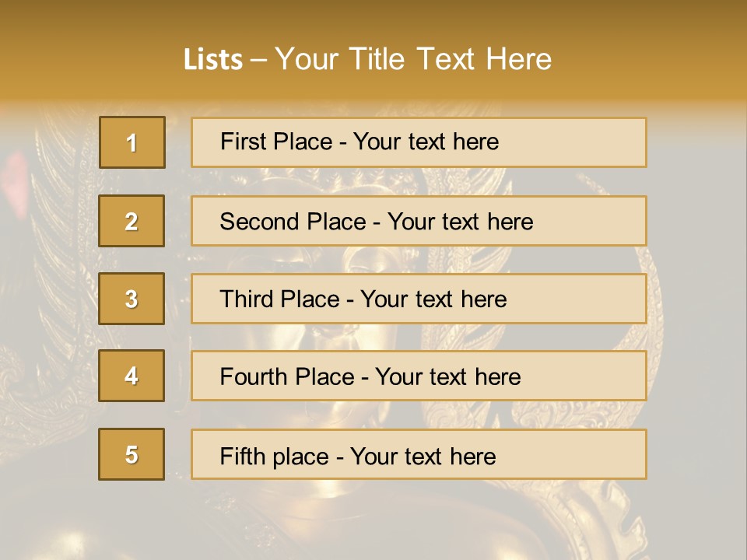Pick the gold box numbered 3
The width and height of the screenshot is (747, 560).
point(132,299)
